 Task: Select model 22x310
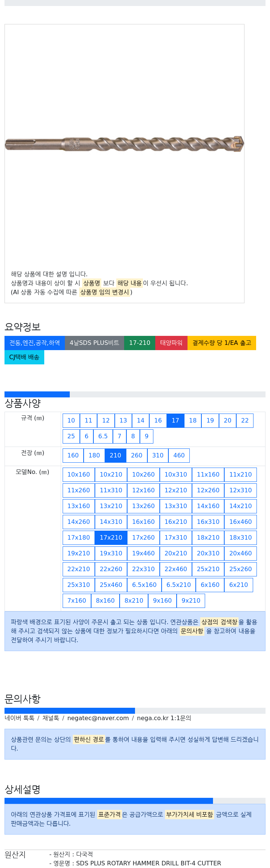[143, 569]
